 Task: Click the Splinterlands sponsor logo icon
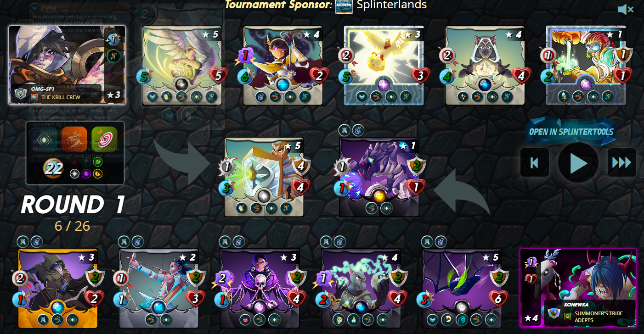pyautogui.click(x=344, y=6)
